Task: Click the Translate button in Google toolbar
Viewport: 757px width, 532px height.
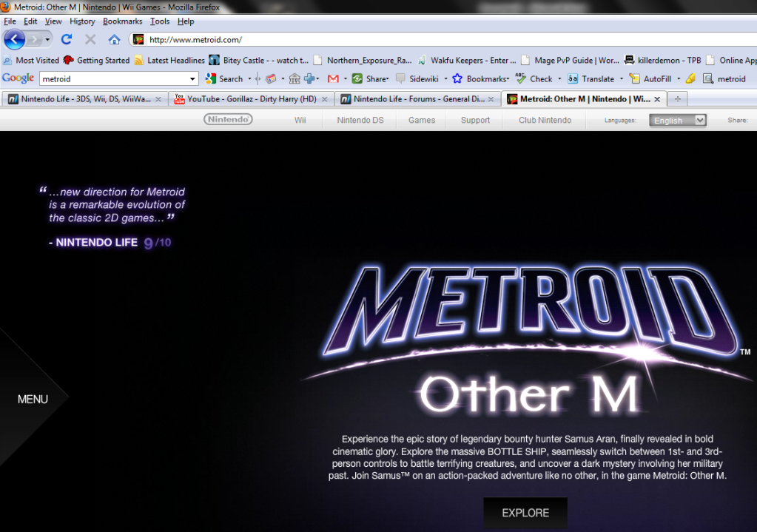Action: click(591, 78)
